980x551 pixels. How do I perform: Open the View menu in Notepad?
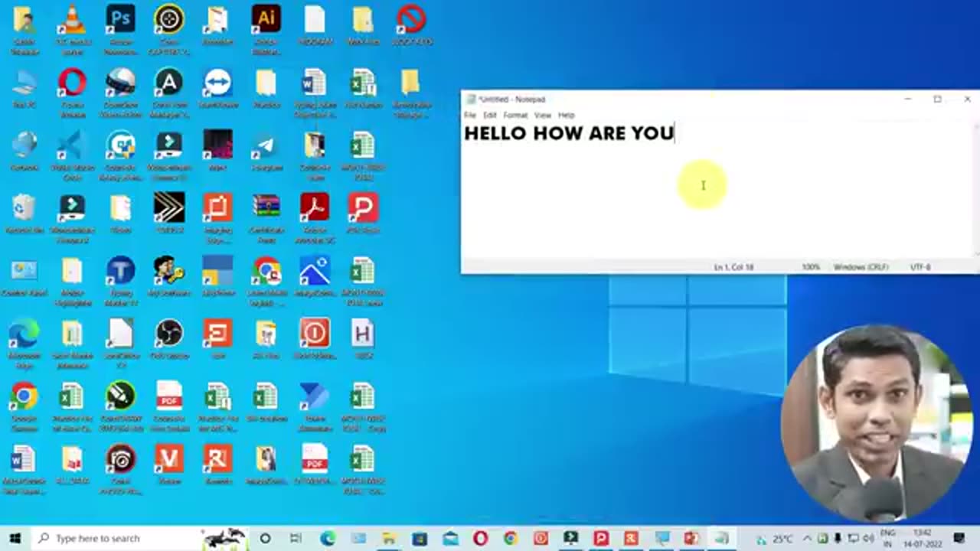point(543,115)
